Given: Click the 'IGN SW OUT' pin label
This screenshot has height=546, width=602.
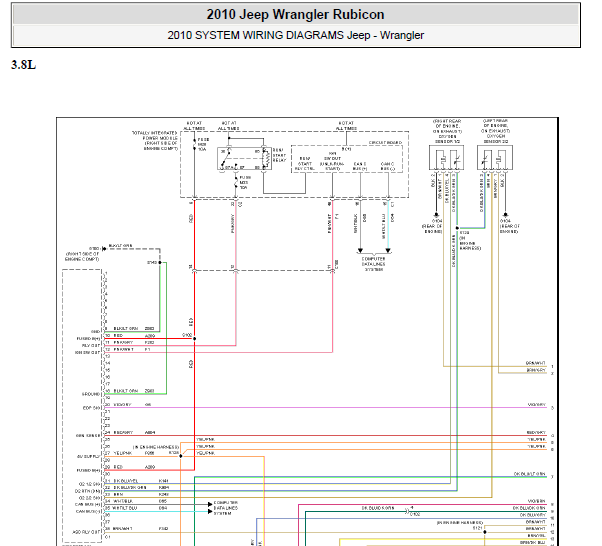Looking at the screenshot, I should coord(88,352).
